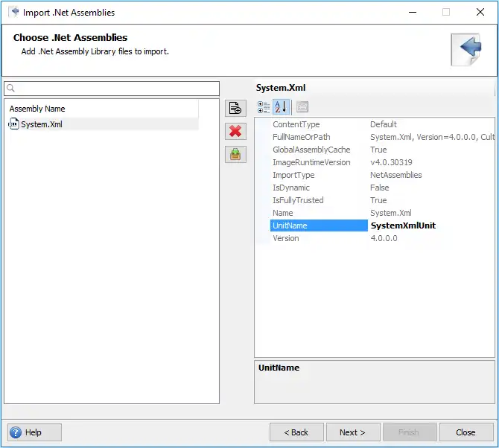Remove assembly with the red X icon

235,131
